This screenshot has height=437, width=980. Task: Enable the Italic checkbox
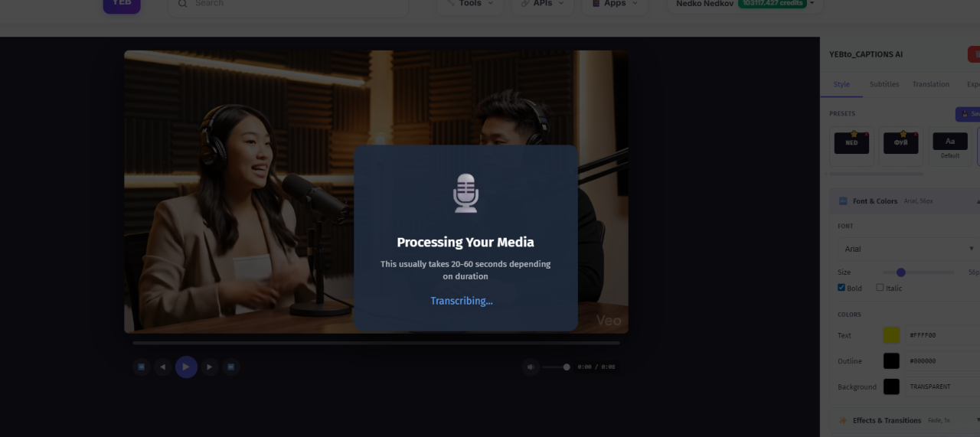[880, 288]
